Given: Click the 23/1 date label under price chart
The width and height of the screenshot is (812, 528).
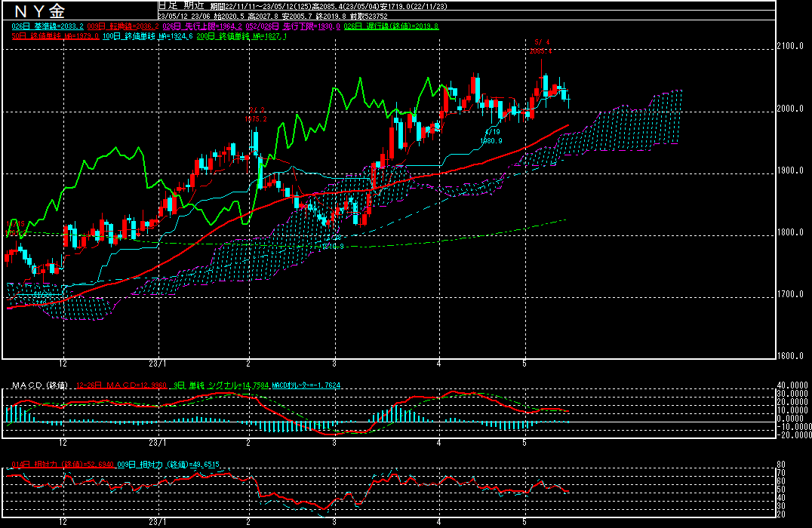Looking at the screenshot, I should click(158, 364).
